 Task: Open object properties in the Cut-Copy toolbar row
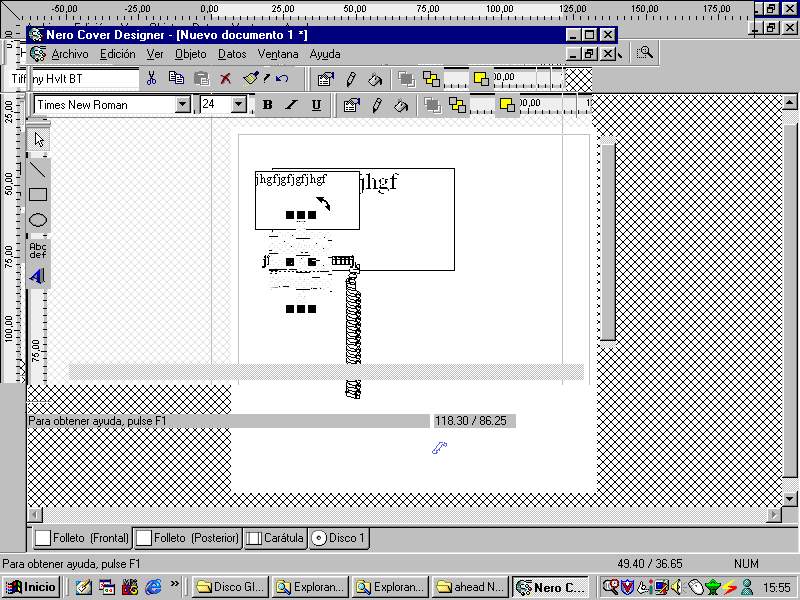pos(325,79)
